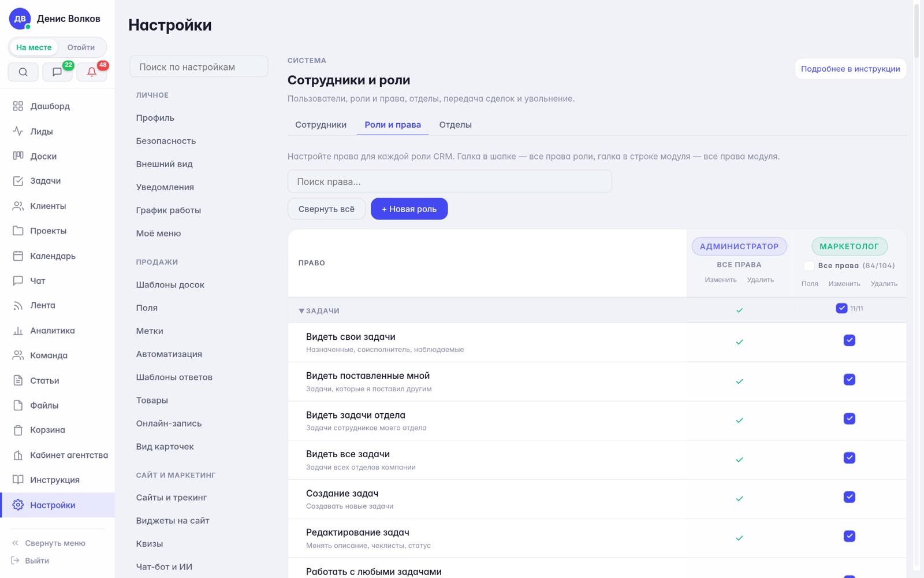This screenshot has width=924, height=578.
Task: Toggle Все права checkbox for Маркетолог
Action: [x=809, y=266]
